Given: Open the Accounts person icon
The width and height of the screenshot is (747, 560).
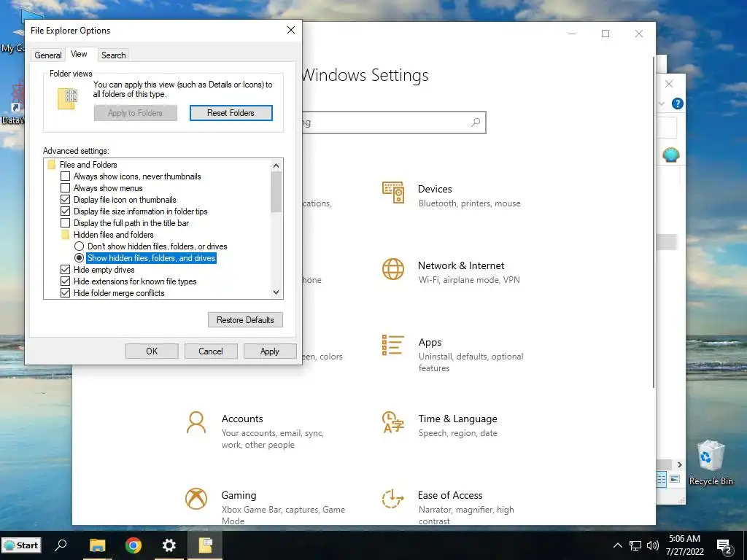Looking at the screenshot, I should (x=196, y=422).
